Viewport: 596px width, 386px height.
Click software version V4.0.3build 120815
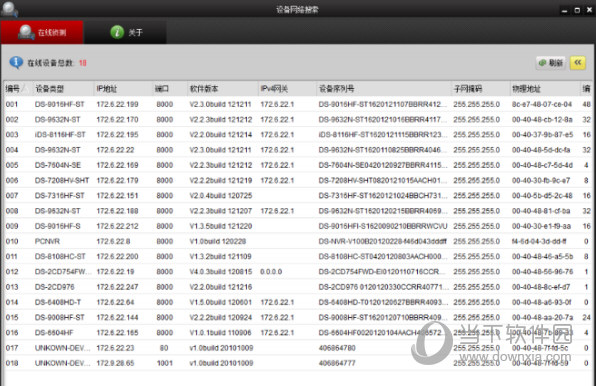pyautogui.click(x=221, y=271)
